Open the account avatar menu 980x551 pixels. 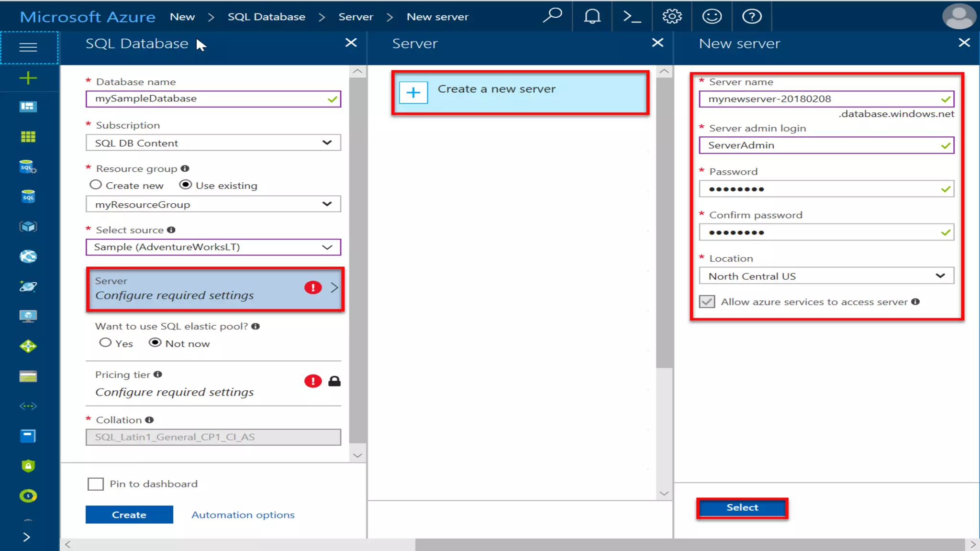coord(959,16)
